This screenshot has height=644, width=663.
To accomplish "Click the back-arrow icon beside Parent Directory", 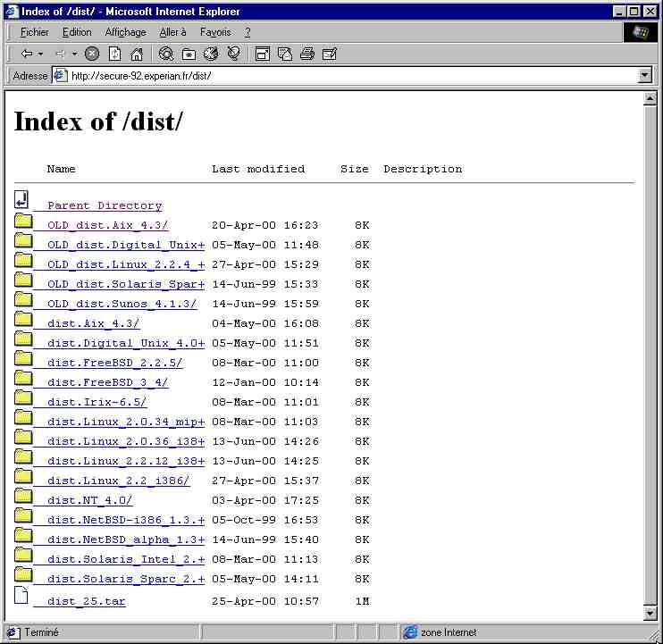I will pyautogui.click(x=21, y=199).
